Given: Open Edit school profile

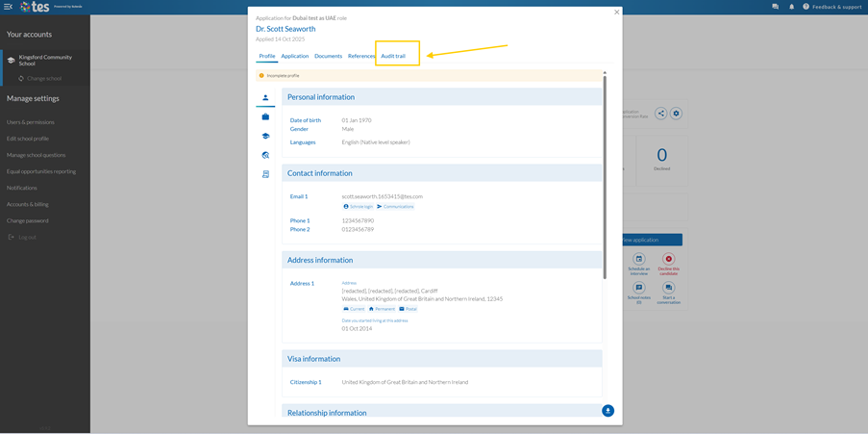Looking at the screenshot, I should pos(28,139).
